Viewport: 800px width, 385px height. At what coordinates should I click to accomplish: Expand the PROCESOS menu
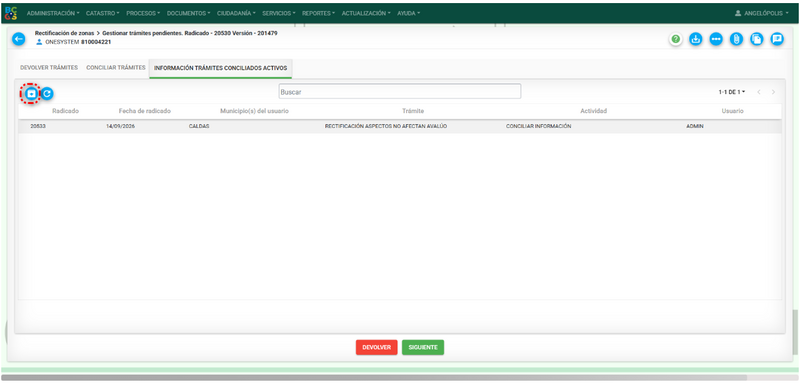point(143,13)
